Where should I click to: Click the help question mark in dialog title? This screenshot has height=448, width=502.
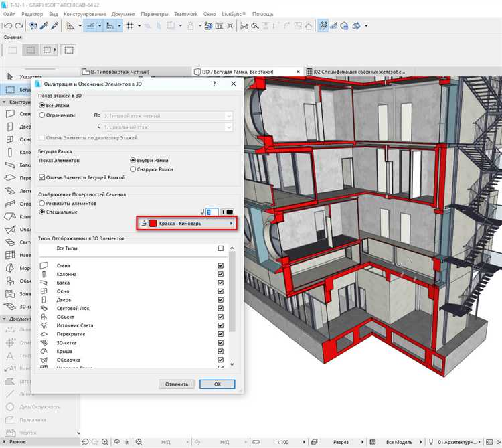point(214,84)
